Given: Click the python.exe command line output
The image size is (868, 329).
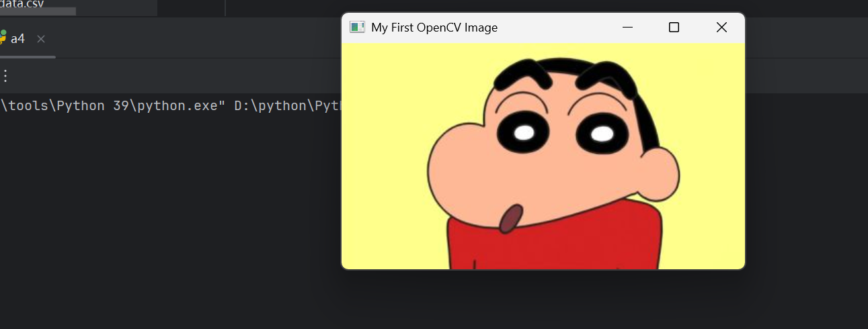Looking at the screenshot, I should [171, 106].
